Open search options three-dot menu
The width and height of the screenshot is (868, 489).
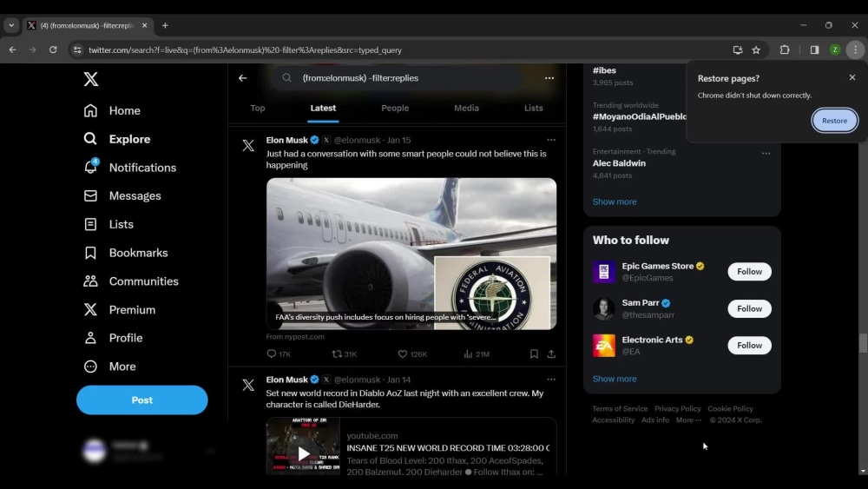click(549, 78)
